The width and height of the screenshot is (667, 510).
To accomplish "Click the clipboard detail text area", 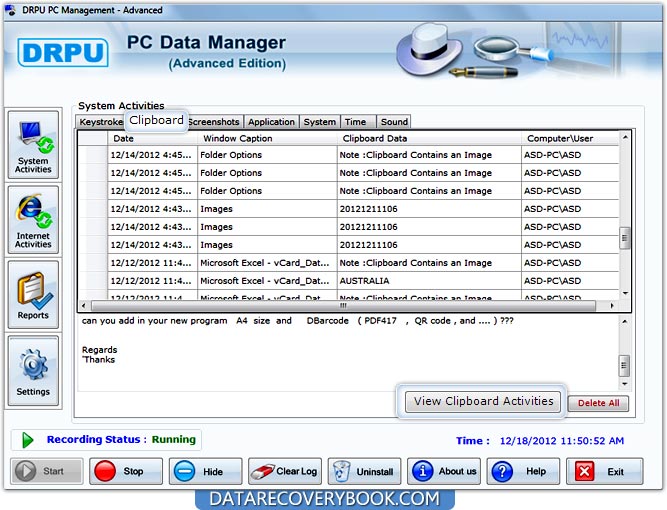I will click(x=348, y=353).
